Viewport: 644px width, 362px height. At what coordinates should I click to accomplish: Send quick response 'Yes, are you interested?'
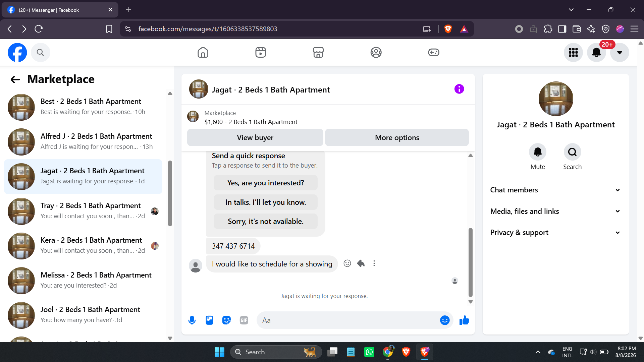coord(266,183)
